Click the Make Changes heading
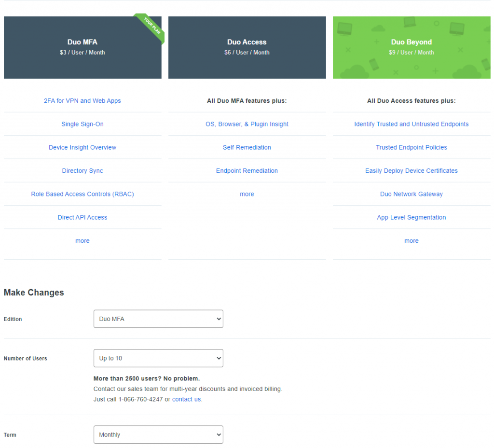 pyautogui.click(x=34, y=293)
